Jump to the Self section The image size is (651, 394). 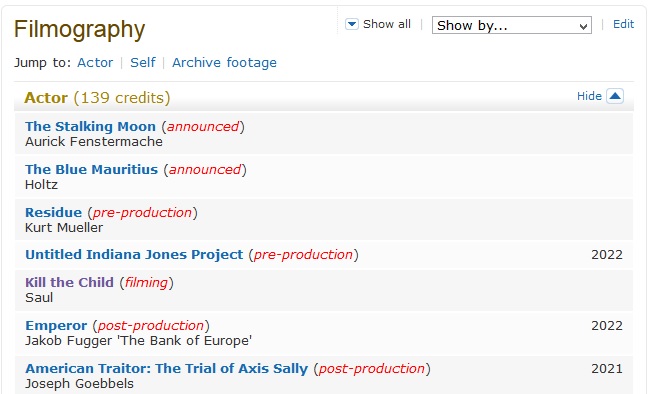pos(143,63)
